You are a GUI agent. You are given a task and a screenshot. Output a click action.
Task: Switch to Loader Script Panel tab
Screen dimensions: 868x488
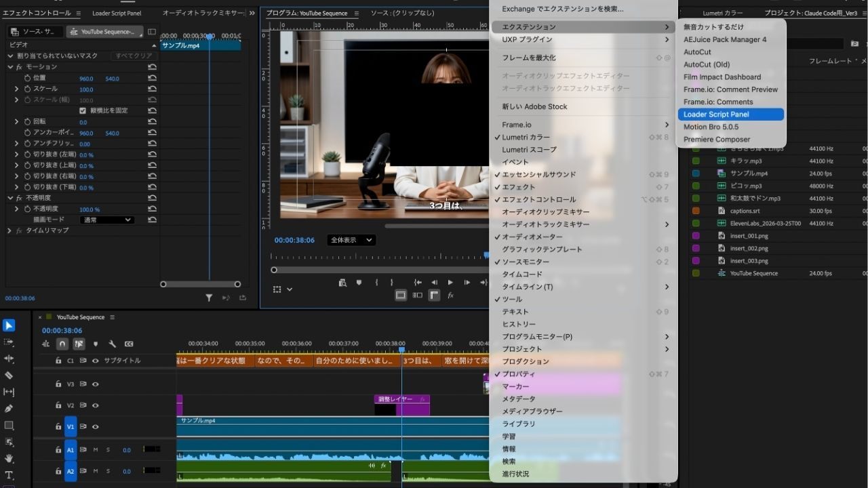click(117, 13)
